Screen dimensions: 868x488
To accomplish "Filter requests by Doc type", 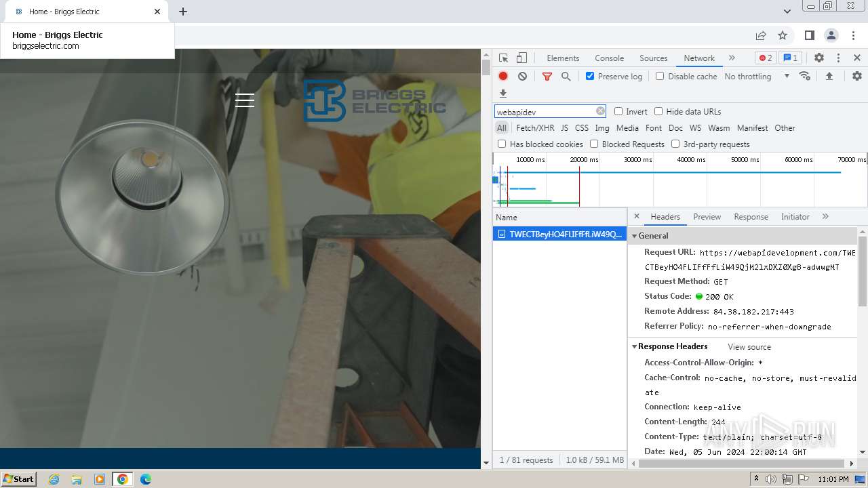I will [x=675, y=128].
